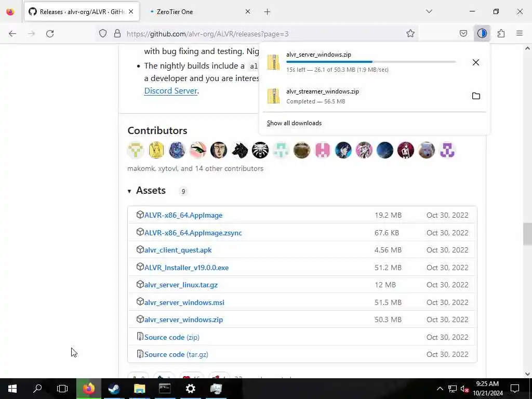Click the page vertical scrollbar thumb
Viewport: 532px width, 399px height.
tap(527, 234)
